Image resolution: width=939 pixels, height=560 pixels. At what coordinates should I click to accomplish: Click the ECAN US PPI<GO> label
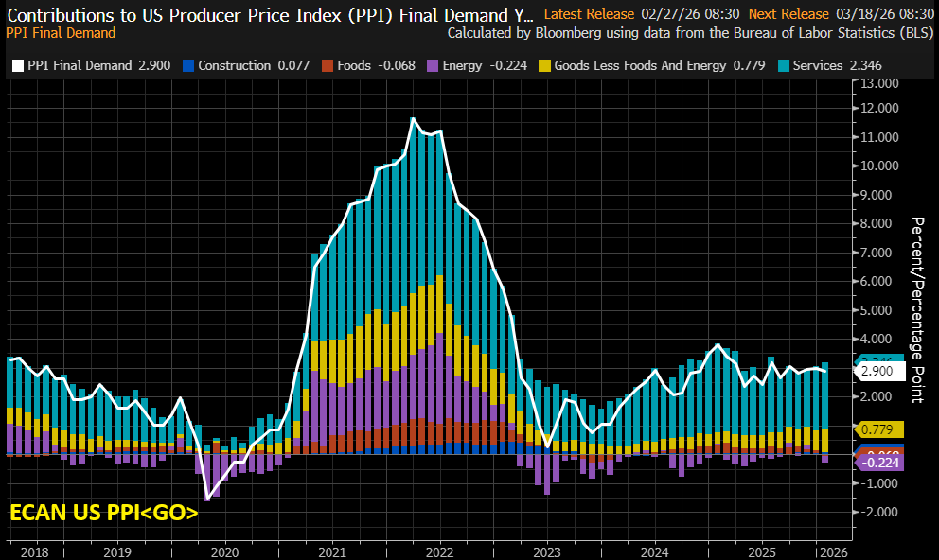[104, 514]
